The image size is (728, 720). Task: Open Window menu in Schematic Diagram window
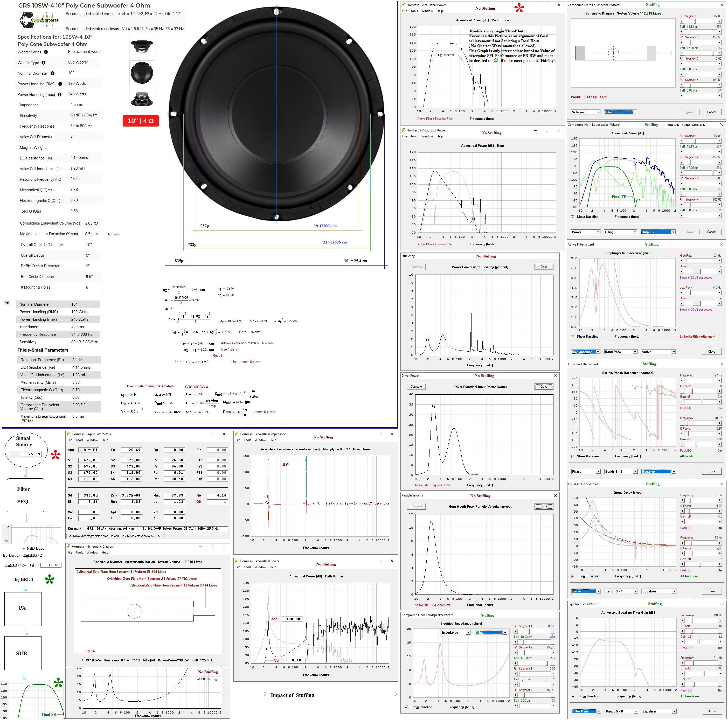click(92, 553)
